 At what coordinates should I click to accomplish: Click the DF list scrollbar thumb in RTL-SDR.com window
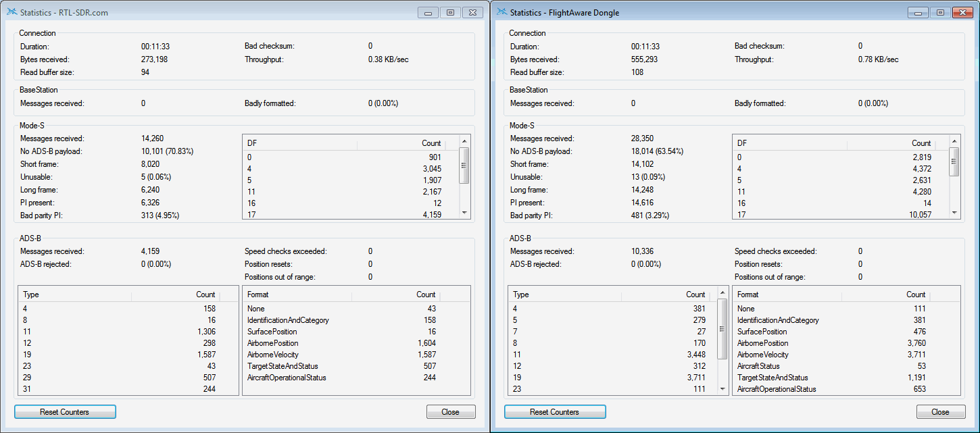pyautogui.click(x=464, y=165)
